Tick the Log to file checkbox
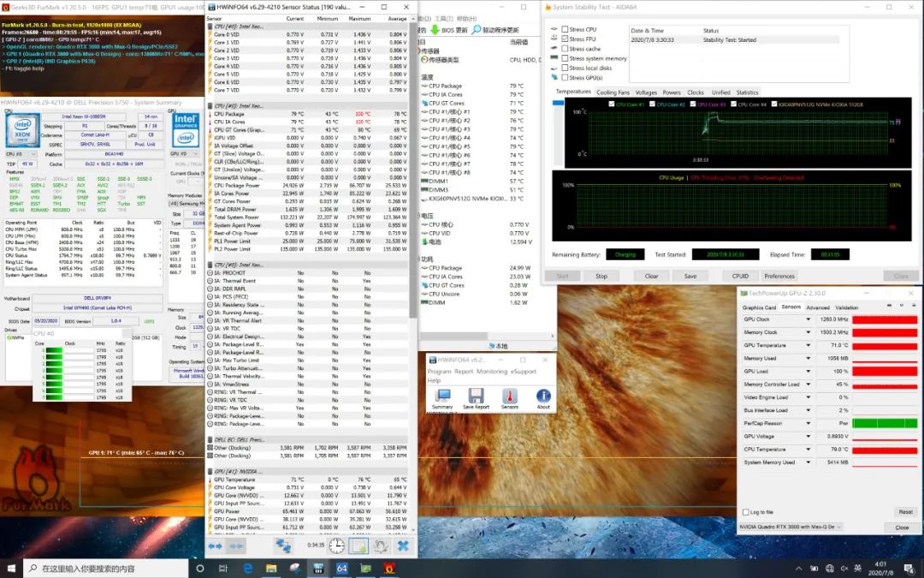Image resolution: width=924 pixels, height=578 pixels. point(745,512)
